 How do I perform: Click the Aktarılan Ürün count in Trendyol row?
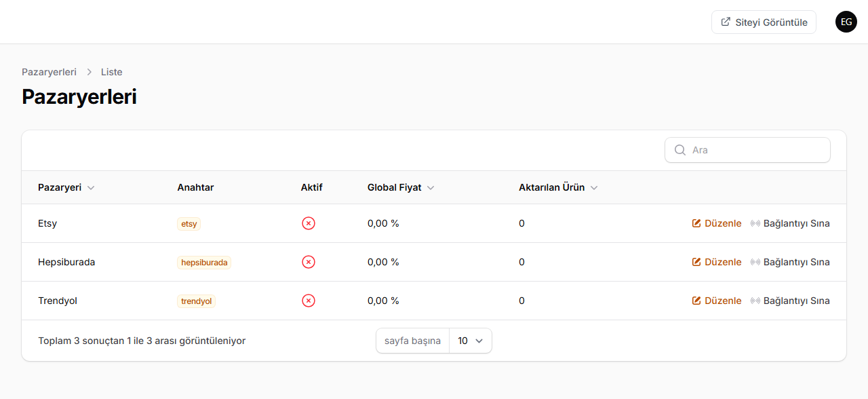521,301
